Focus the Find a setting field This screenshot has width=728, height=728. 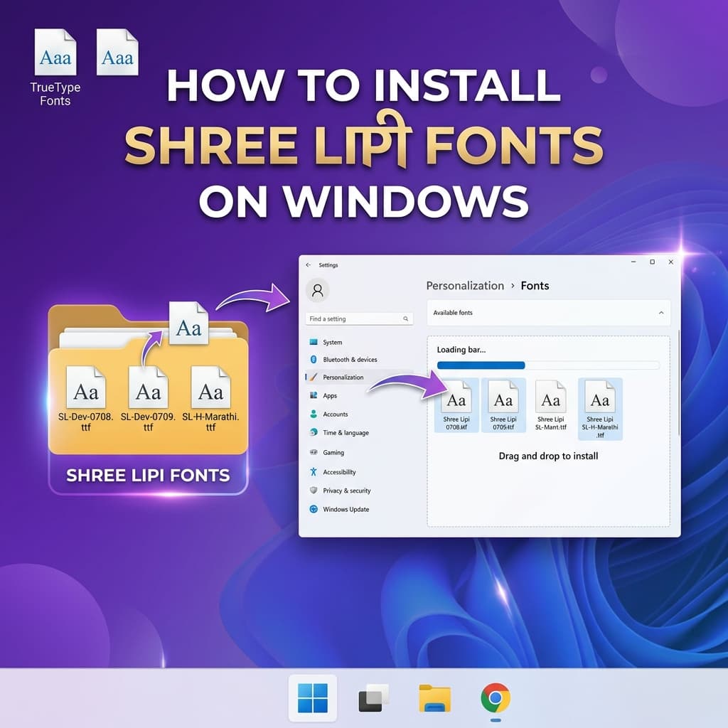(359, 319)
